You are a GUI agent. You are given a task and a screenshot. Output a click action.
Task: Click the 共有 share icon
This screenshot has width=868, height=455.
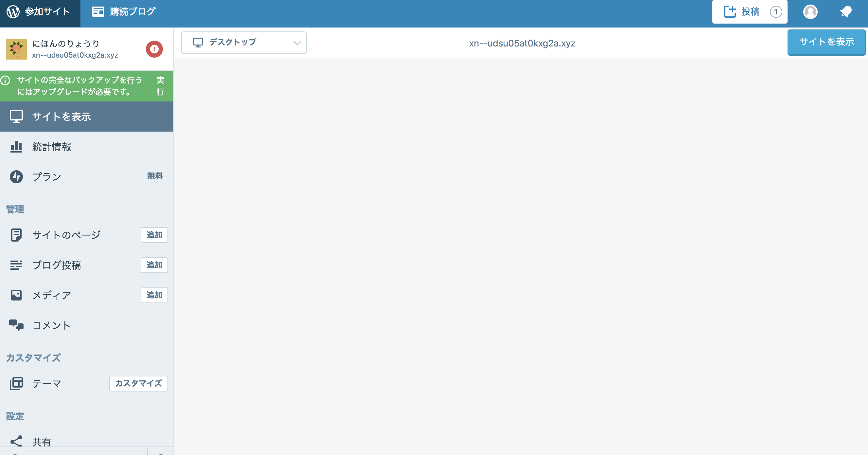(16, 441)
